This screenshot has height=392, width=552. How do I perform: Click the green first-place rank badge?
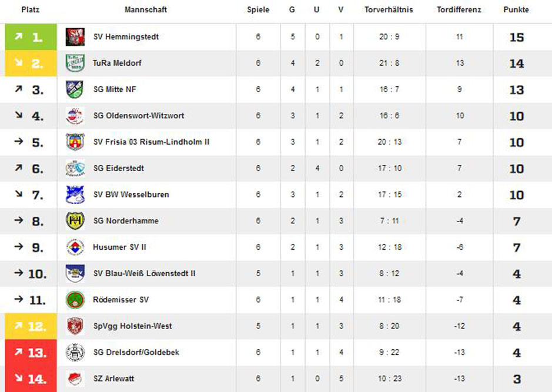click(x=31, y=37)
